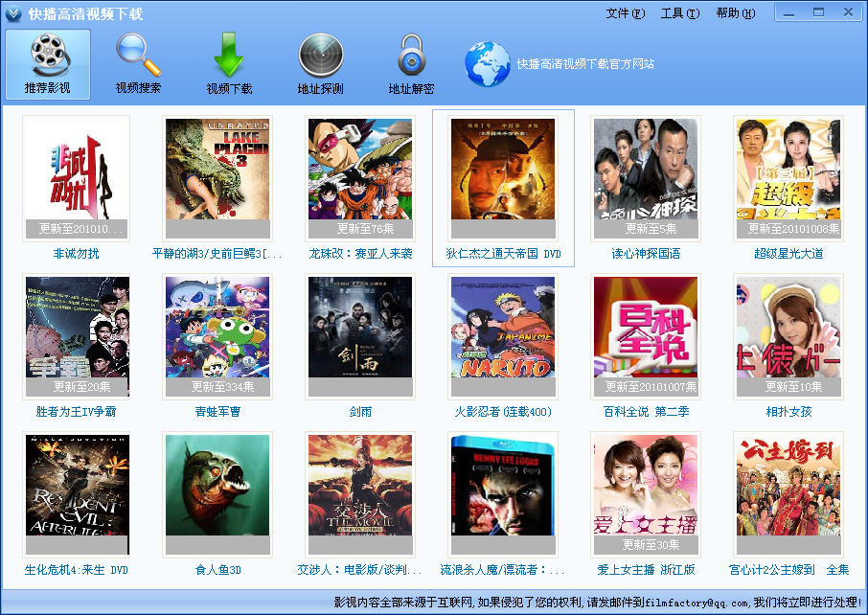Click the 狄仁杰之通天帝国 DVD title link
The height and width of the screenshot is (615, 868).
point(503,254)
